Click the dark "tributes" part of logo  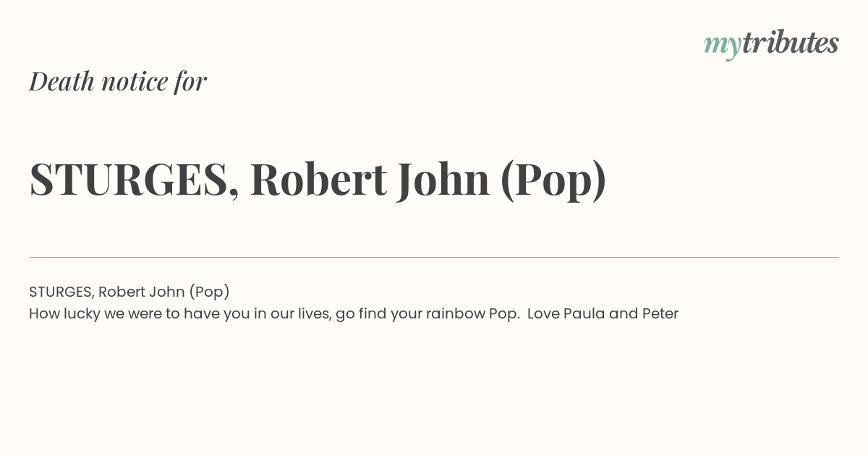(791, 43)
